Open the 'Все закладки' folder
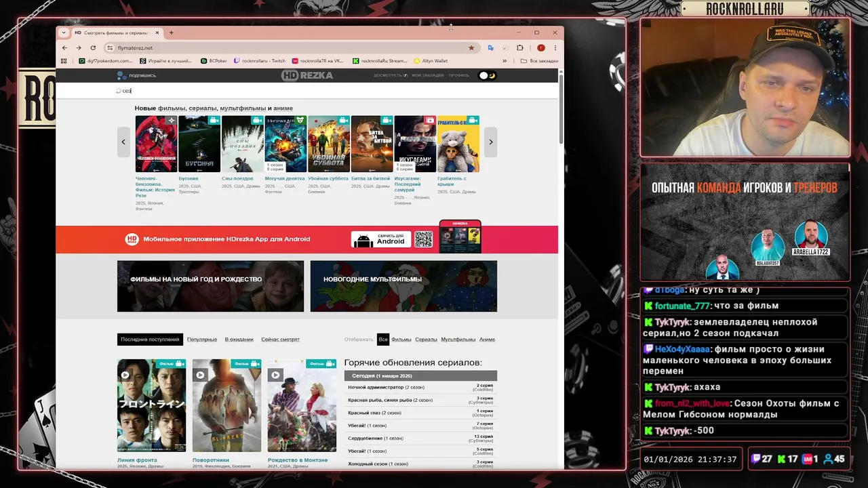 (540, 60)
